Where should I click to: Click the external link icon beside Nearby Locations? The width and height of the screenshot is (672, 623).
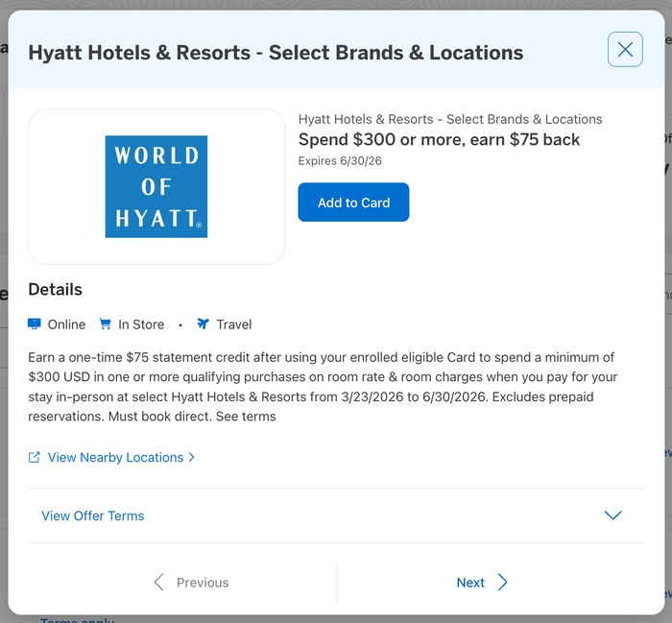[35, 457]
